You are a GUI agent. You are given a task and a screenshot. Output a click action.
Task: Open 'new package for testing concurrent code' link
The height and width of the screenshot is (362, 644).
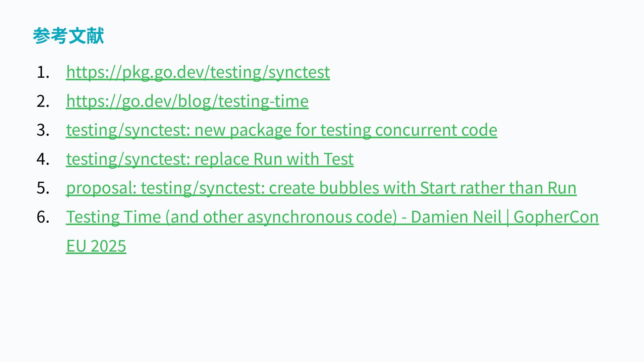click(x=281, y=130)
